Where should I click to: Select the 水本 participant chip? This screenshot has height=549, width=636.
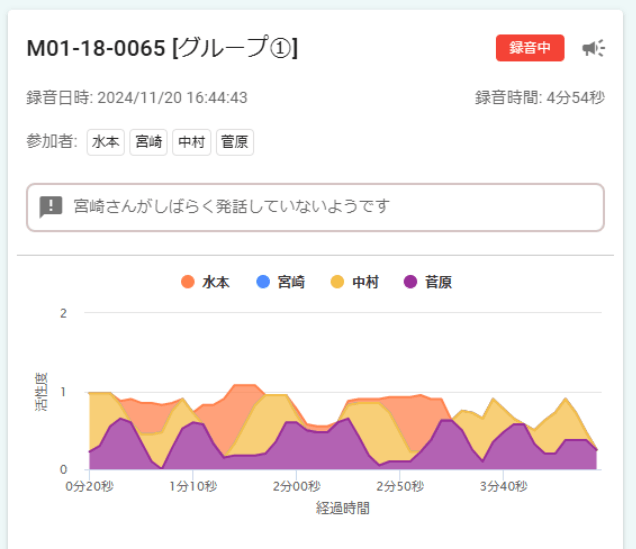tap(105, 142)
